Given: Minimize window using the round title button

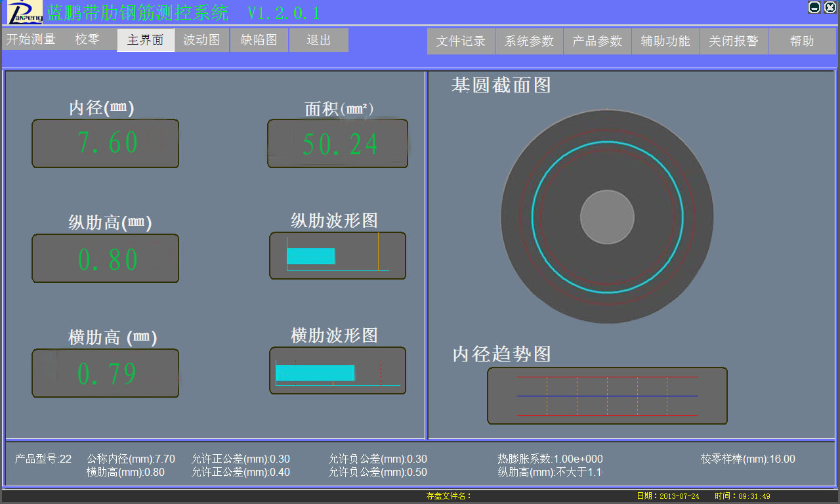Looking at the screenshot, I should point(814,7).
